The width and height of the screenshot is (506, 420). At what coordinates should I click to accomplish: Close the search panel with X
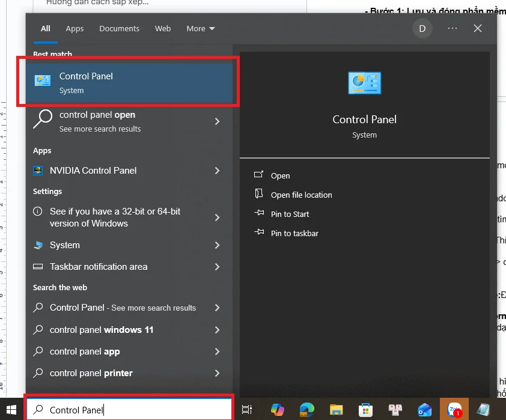478,28
